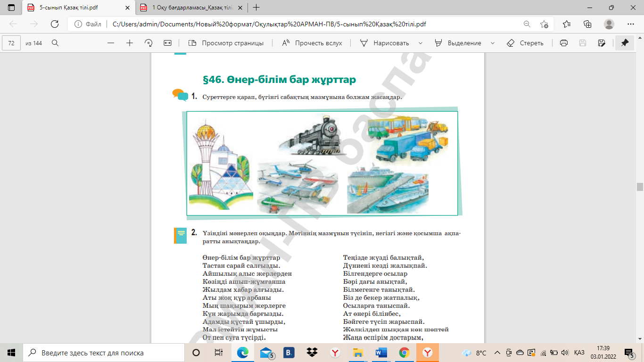Expand the Нарисовать pen options dropdown
The image size is (644, 362).
(x=420, y=43)
